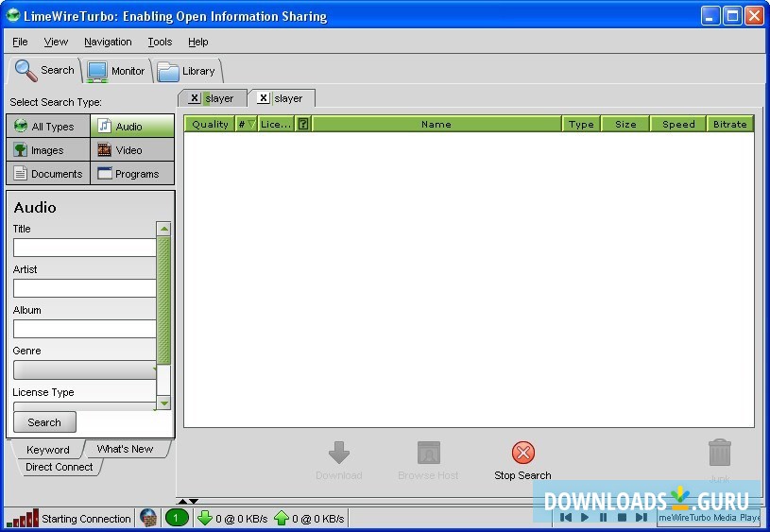Sort results by Name column
The height and width of the screenshot is (532, 770).
tap(436, 125)
